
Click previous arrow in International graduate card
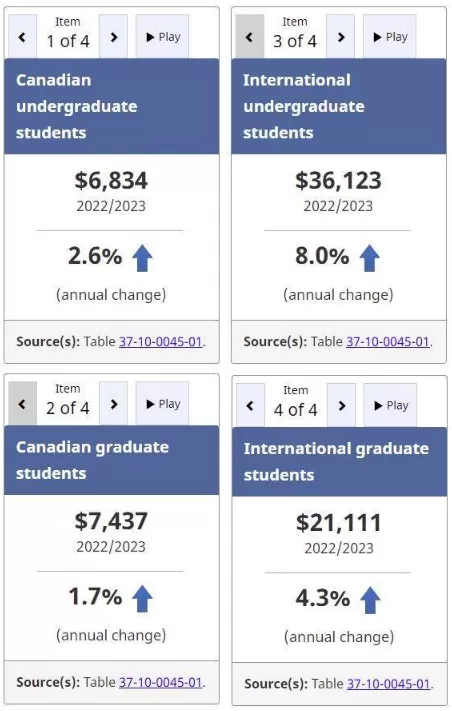click(250, 405)
